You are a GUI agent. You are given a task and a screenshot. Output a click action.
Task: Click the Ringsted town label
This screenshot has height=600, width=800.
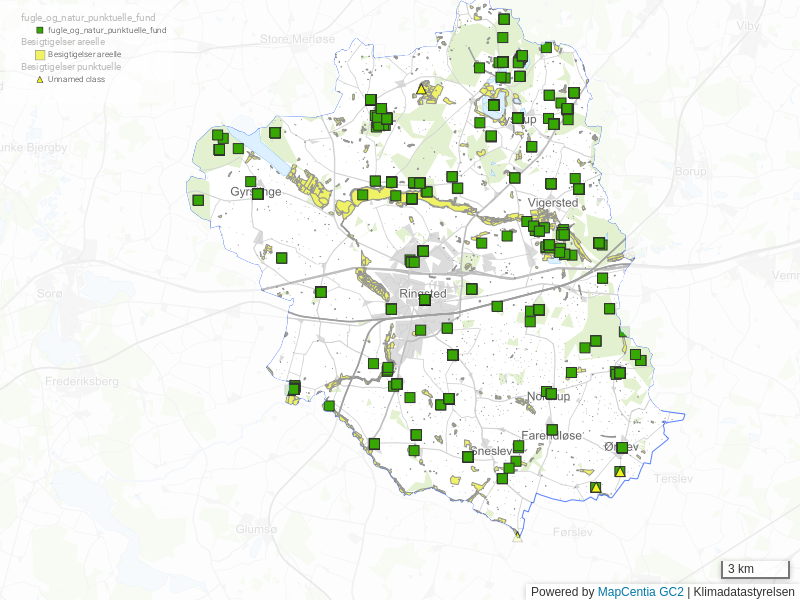[x=422, y=294]
